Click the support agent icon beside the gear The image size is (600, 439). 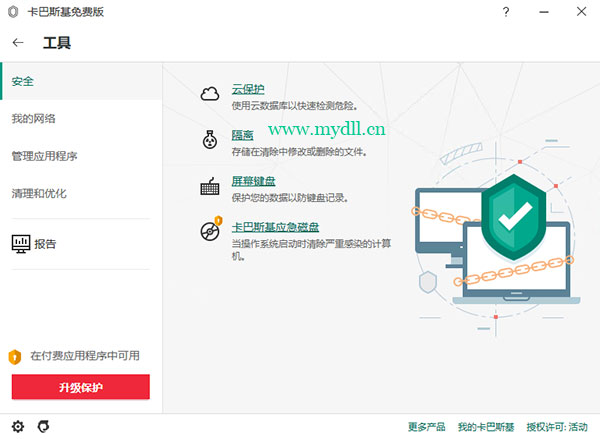[x=44, y=426]
